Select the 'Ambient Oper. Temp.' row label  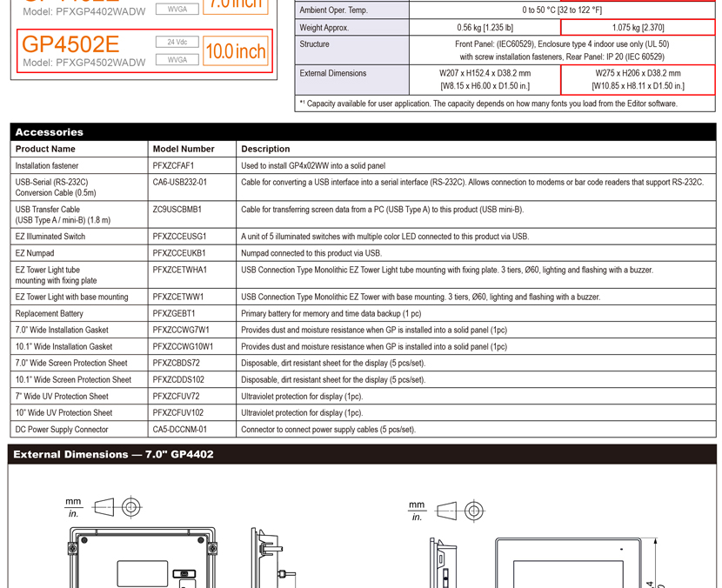click(x=334, y=10)
